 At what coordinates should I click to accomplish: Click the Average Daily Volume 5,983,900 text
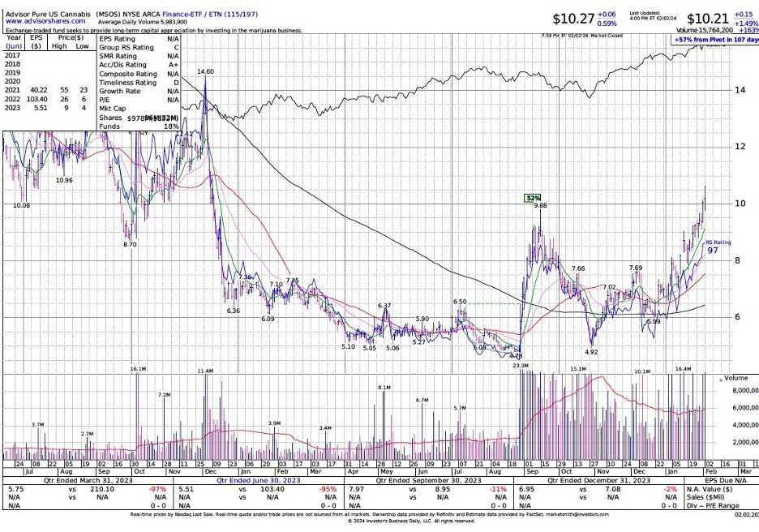click(x=143, y=22)
